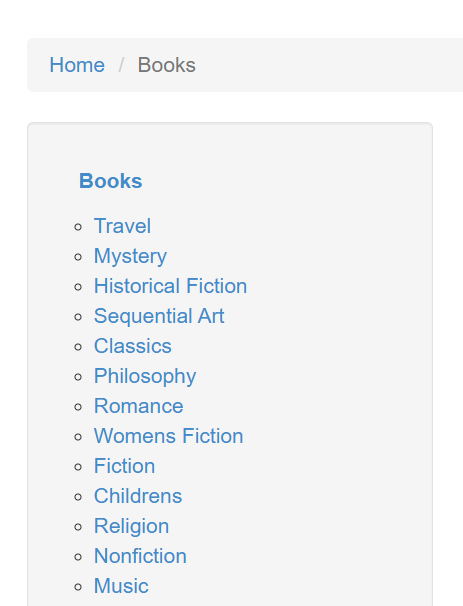Click the slash separator in breadcrumb
The image size is (463, 606).
[x=121, y=65]
